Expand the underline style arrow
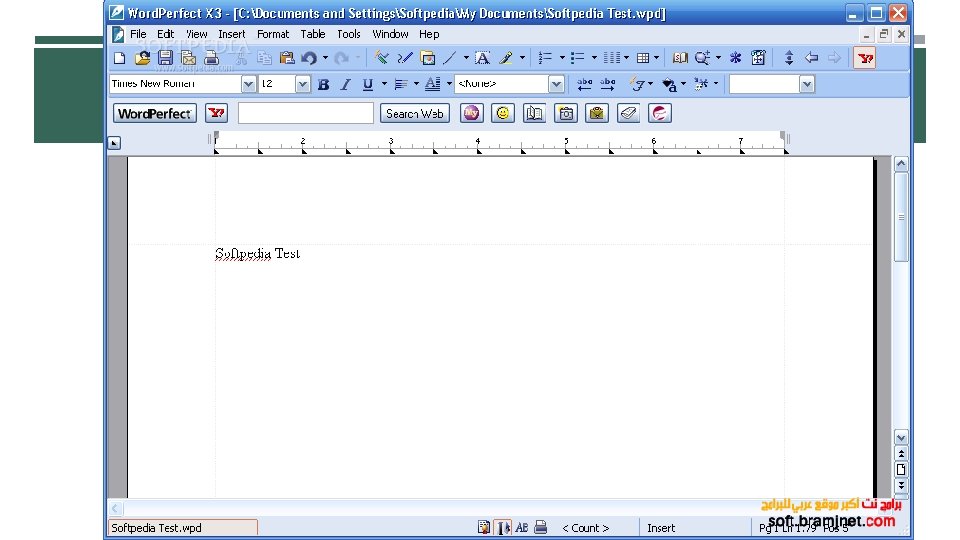 384,84
